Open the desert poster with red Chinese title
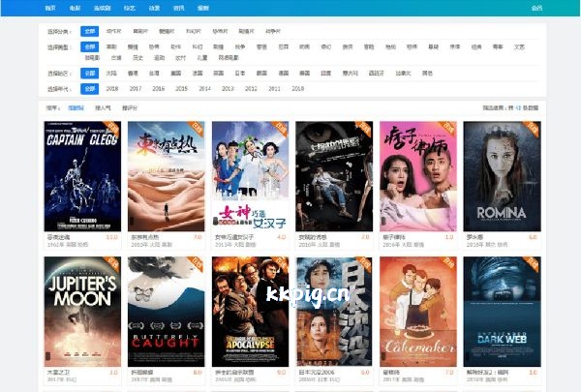The width and height of the screenshot is (581, 392). (x=166, y=176)
